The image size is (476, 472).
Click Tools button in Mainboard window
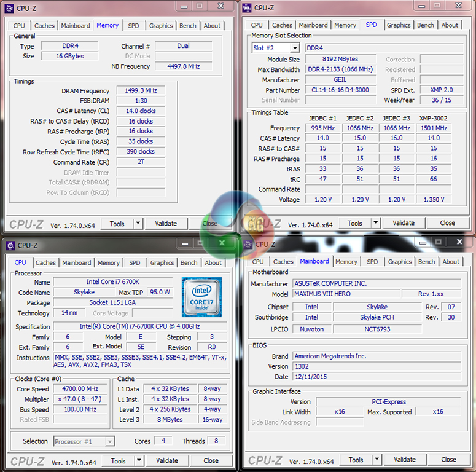pos(356,460)
